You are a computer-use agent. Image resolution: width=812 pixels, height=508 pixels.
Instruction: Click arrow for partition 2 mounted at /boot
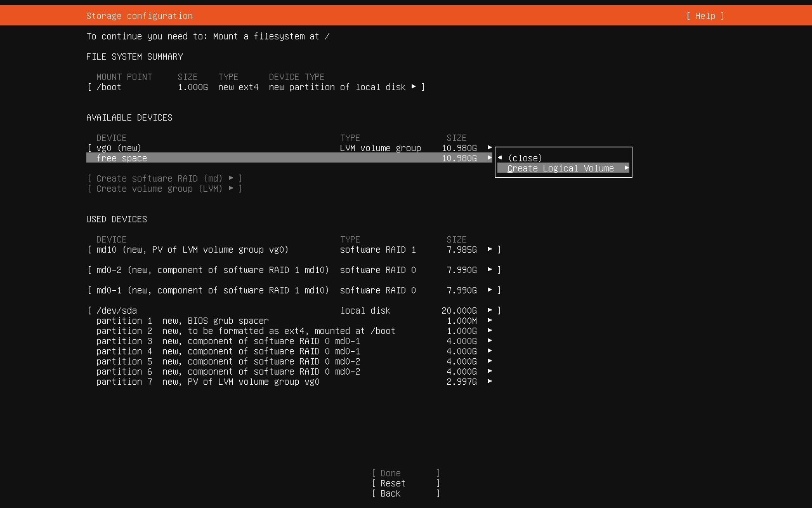(x=489, y=331)
